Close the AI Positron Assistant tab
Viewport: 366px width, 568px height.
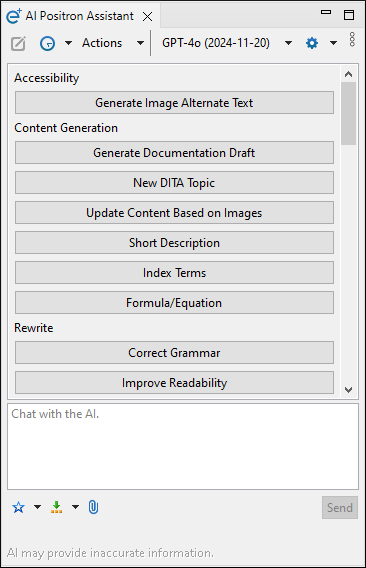point(147,16)
